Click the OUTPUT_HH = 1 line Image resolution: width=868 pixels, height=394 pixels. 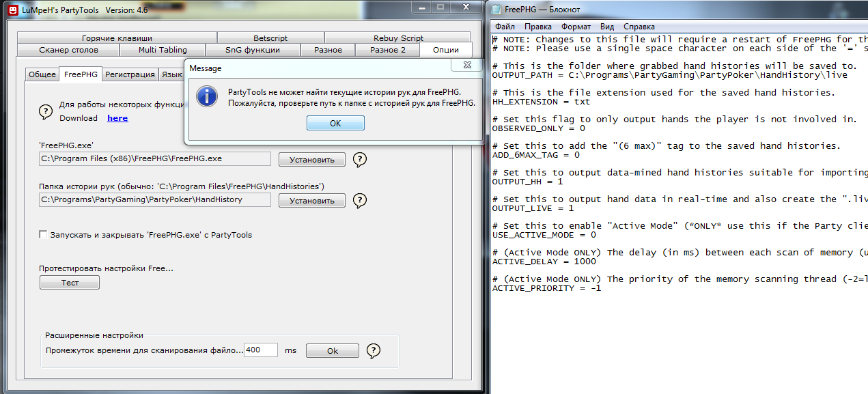pyautogui.click(x=528, y=182)
